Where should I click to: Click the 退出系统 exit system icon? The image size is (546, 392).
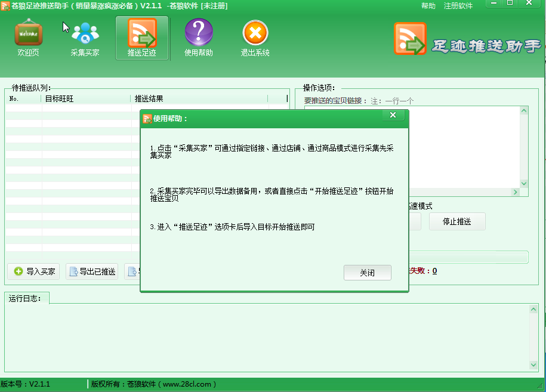[x=255, y=38]
